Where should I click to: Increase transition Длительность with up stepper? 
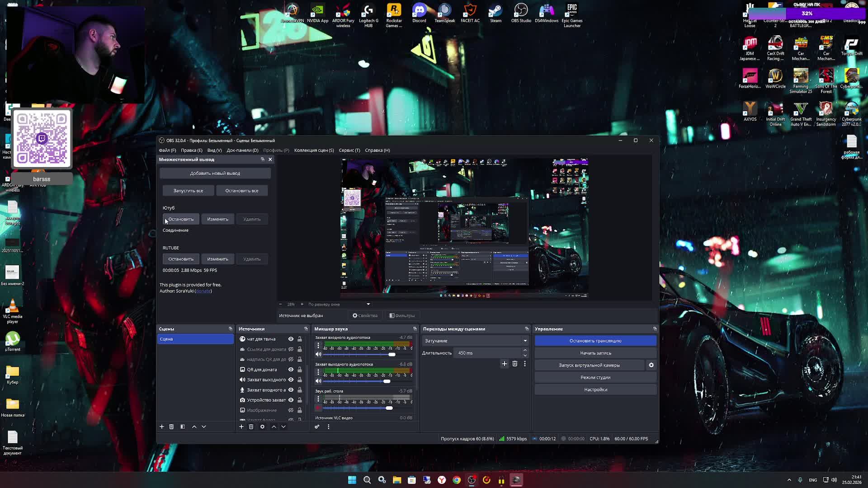pos(525,350)
